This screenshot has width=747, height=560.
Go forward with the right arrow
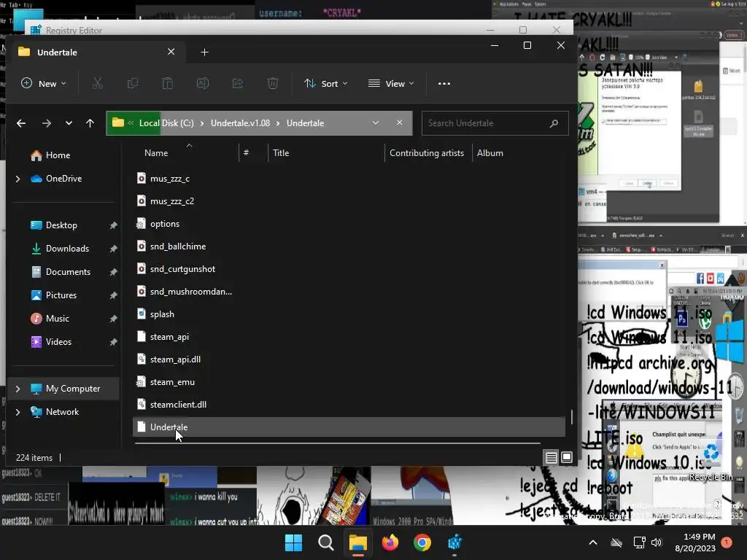pyautogui.click(x=46, y=123)
